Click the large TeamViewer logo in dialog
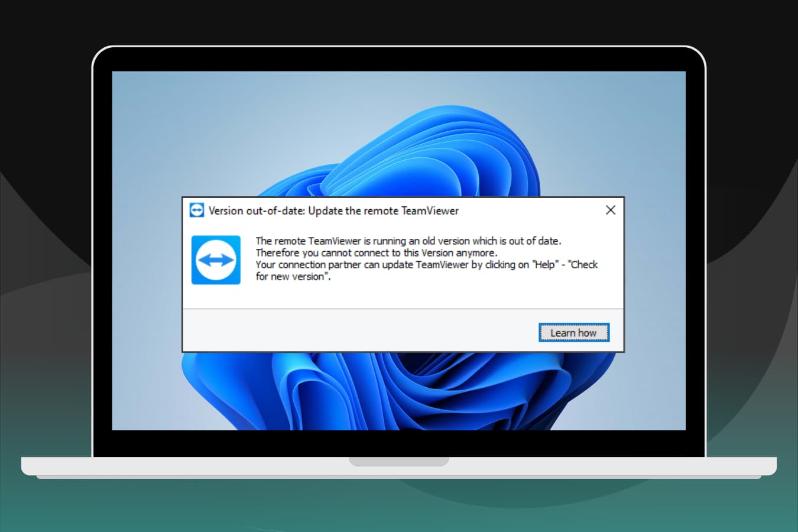798x532 pixels. 216,260
